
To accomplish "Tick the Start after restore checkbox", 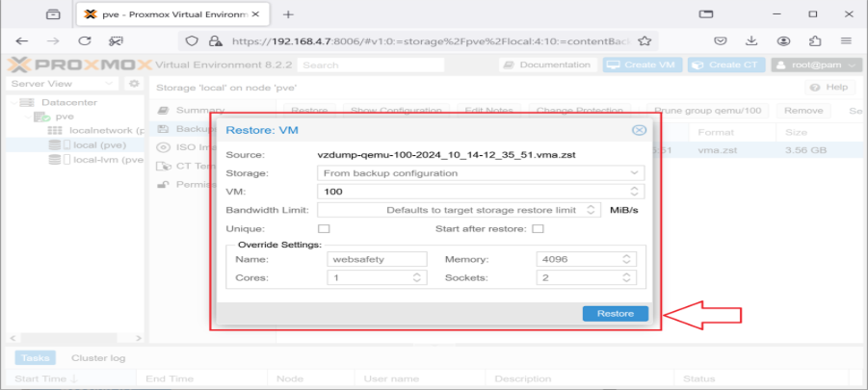I will [x=538, y=229].
